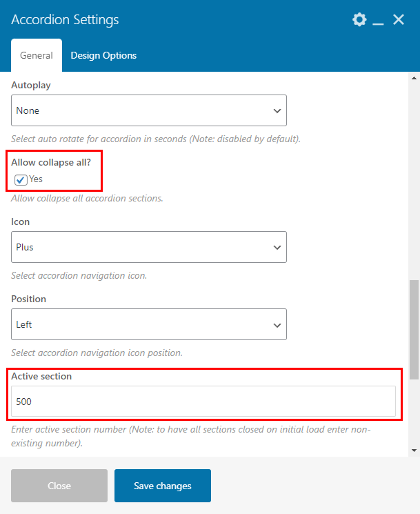Open the Autoplay dropdown
420x514 pixels.
(x=149, y=110)
